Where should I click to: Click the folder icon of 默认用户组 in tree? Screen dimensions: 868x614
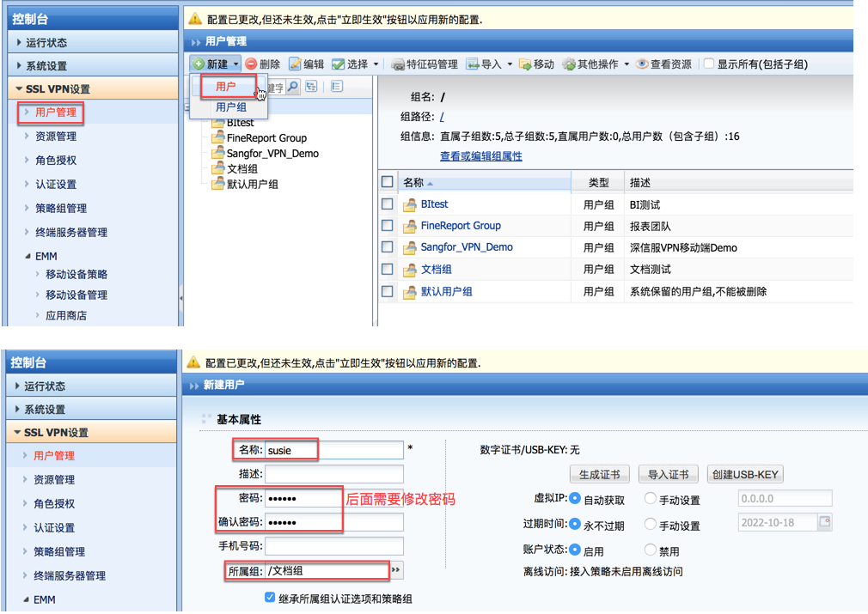[217, 184]
